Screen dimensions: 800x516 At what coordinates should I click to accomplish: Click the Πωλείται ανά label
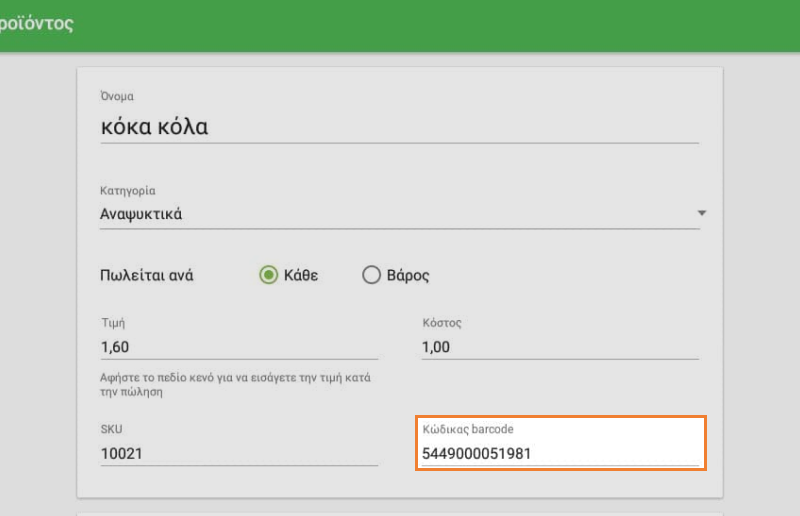point(147,275)
